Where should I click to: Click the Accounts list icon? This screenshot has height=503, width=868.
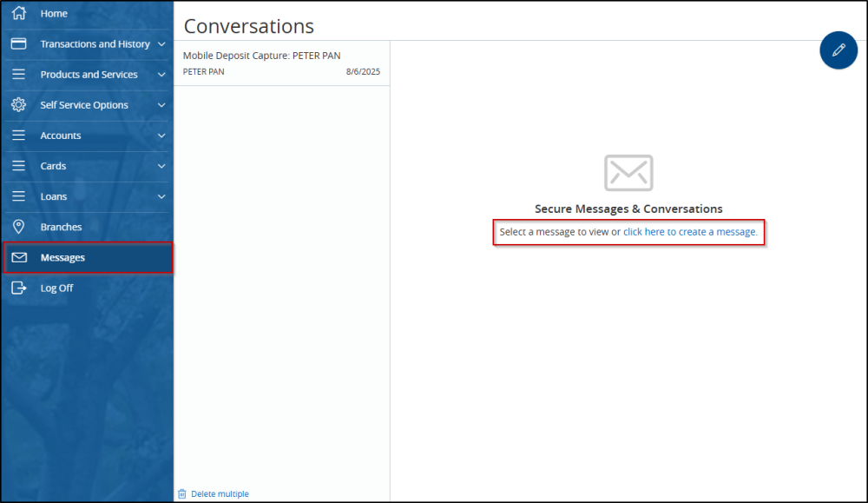point(19,136)
